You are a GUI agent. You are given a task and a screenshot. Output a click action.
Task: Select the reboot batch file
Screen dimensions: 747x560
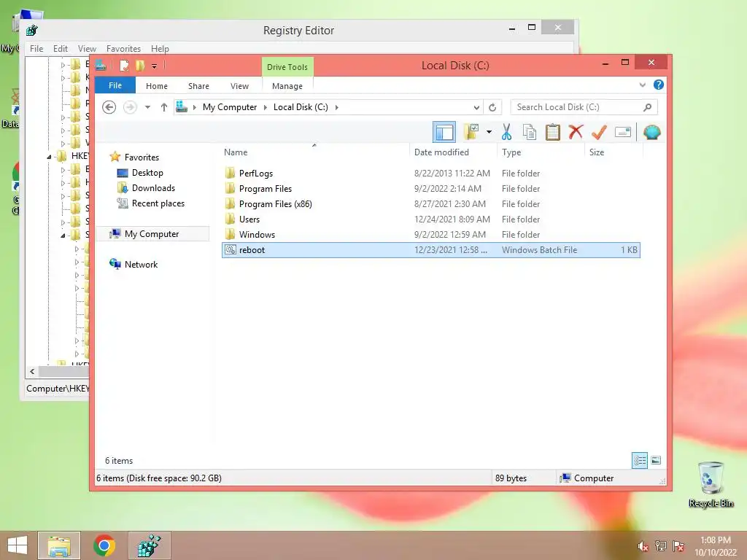click(430, 250)
